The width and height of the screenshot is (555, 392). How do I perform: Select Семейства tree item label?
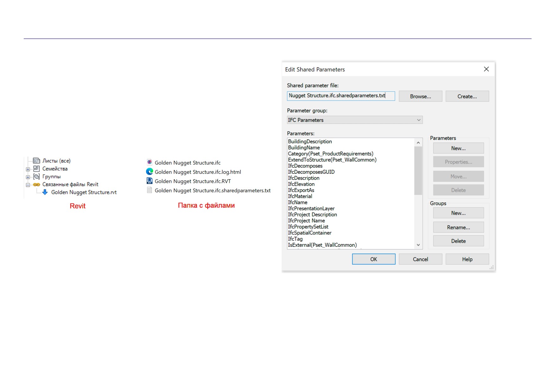(x=55, y=169)
